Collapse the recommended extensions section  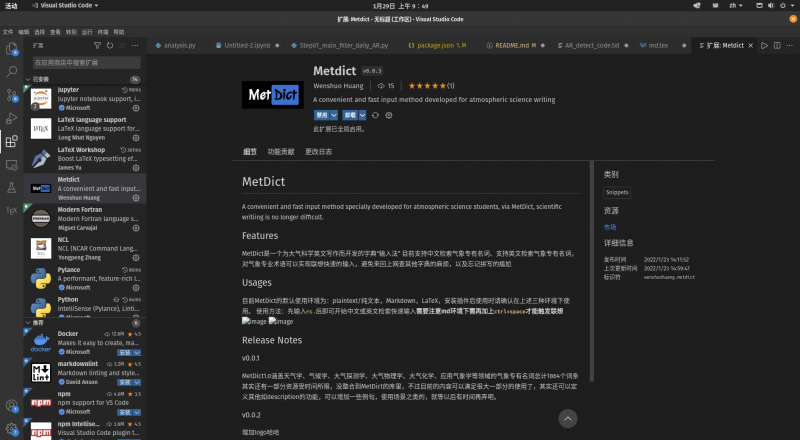(30, 323)
